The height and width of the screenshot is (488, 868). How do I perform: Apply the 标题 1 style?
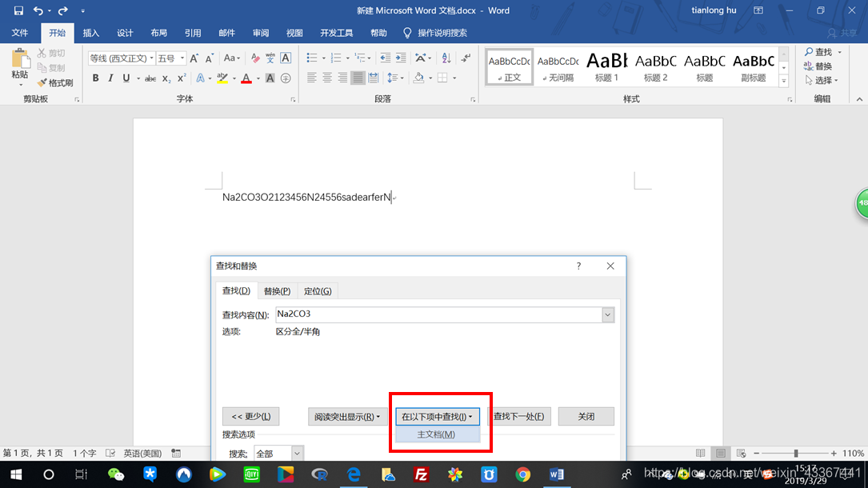(606, 67)
